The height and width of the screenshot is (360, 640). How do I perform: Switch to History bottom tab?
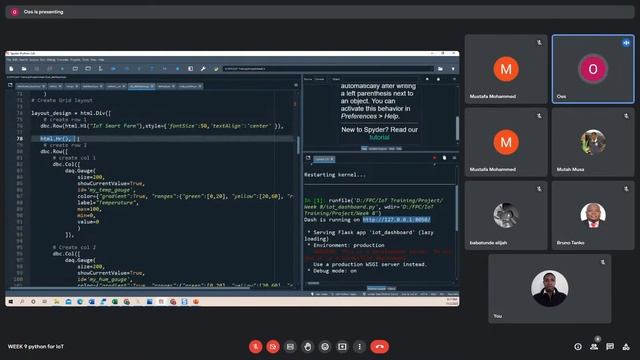pyautogui.click(x=391, y=288)
